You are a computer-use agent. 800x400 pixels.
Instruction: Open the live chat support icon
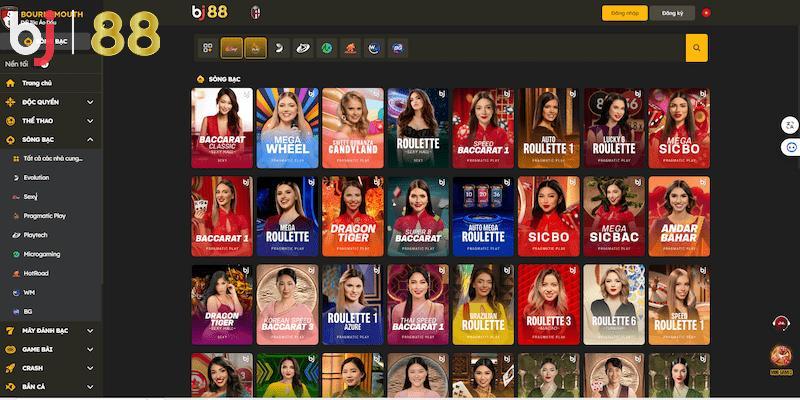point(790,146)
